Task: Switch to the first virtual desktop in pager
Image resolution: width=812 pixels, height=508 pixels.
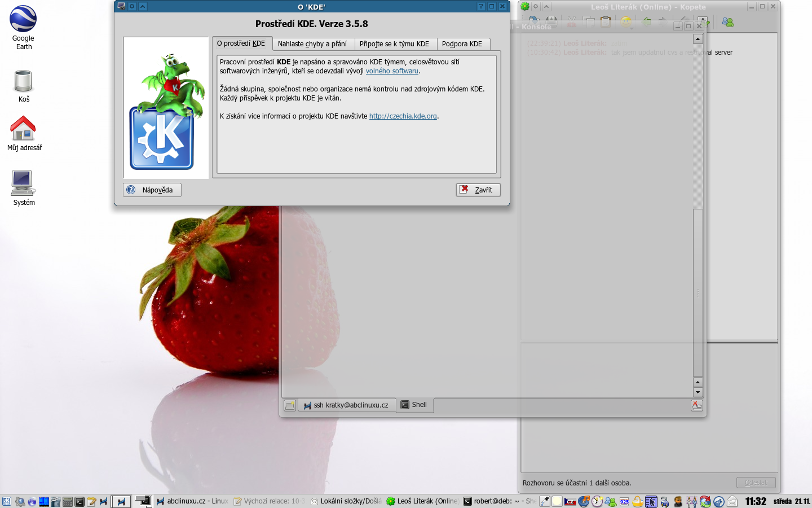Action: [x=121, y=501]
